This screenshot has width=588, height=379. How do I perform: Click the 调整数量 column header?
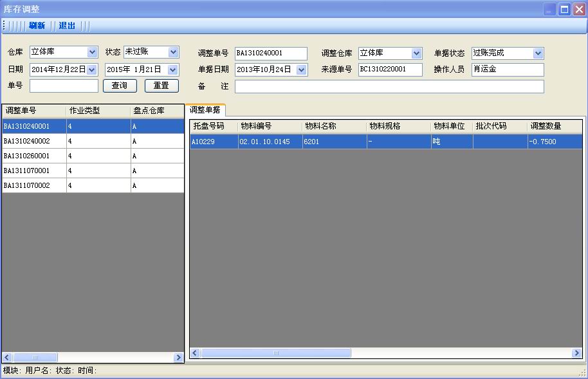tap(555, 126)
